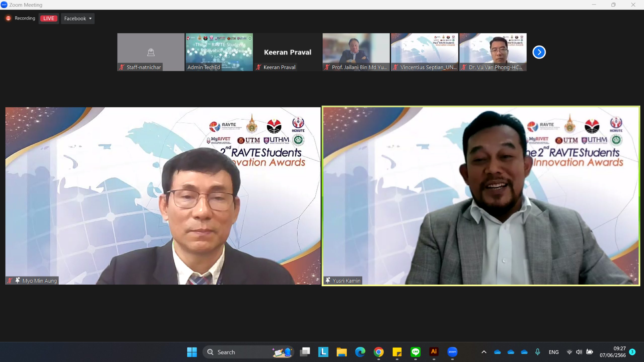Click muted mic icon on Prof. Jailani tile

[327, 67]
